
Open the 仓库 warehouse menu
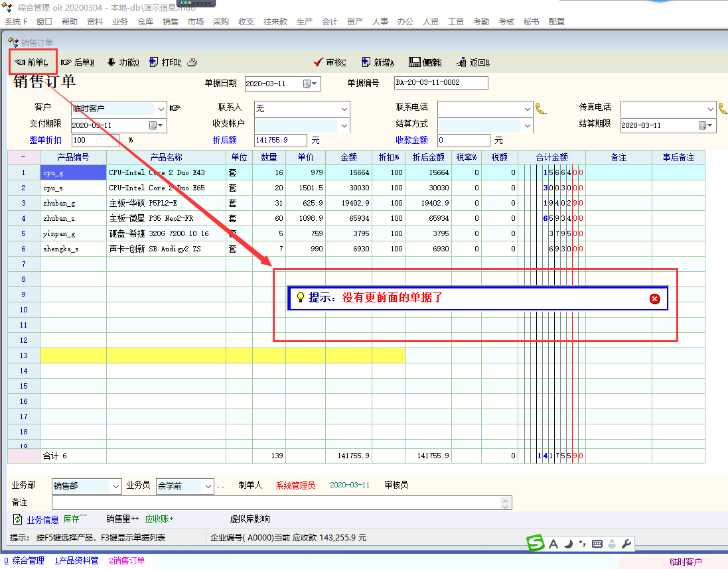coord(145,22)
